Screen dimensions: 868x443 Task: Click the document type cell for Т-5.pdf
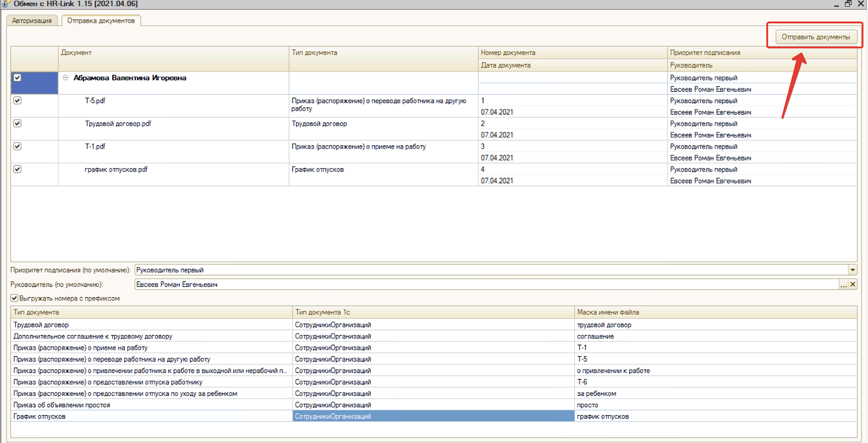tap(384, 106)
